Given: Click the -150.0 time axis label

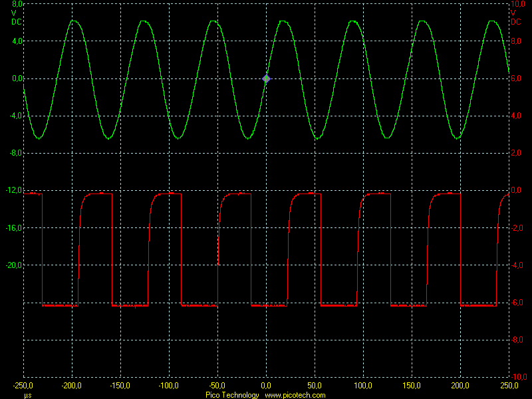Looking at the screenshot, I should coord(119,386).
